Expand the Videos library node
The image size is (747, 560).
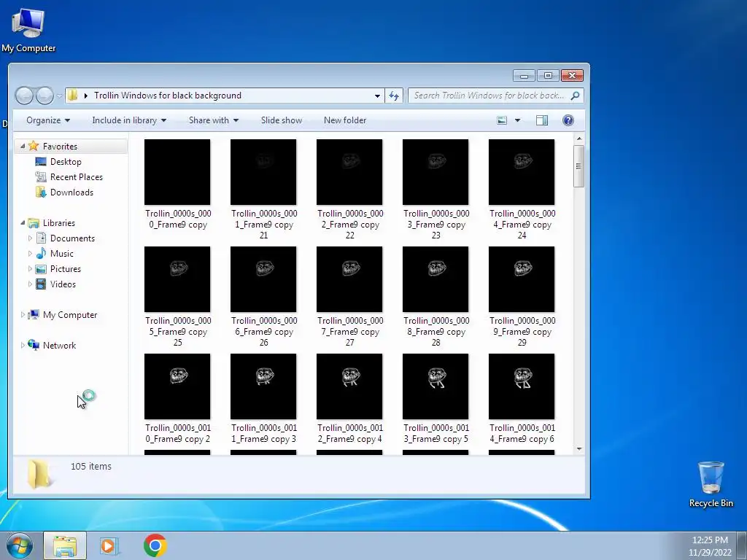[x=30, y=284]
